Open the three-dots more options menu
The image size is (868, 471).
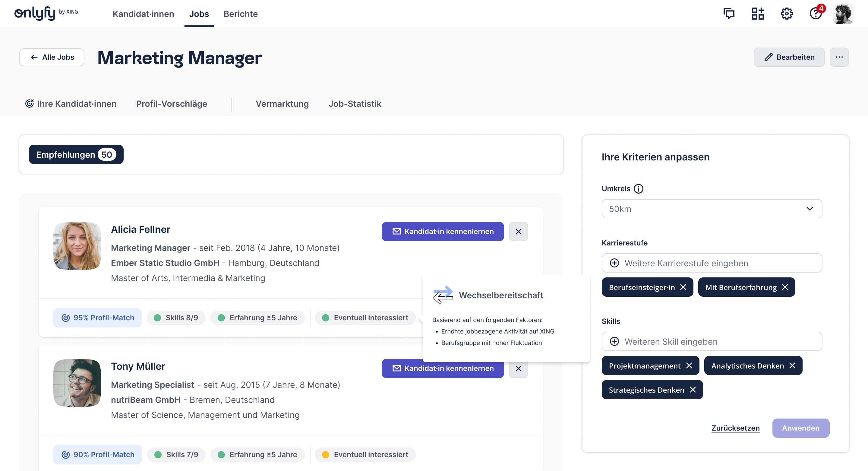pyautogui.click(x=839, y=57)
